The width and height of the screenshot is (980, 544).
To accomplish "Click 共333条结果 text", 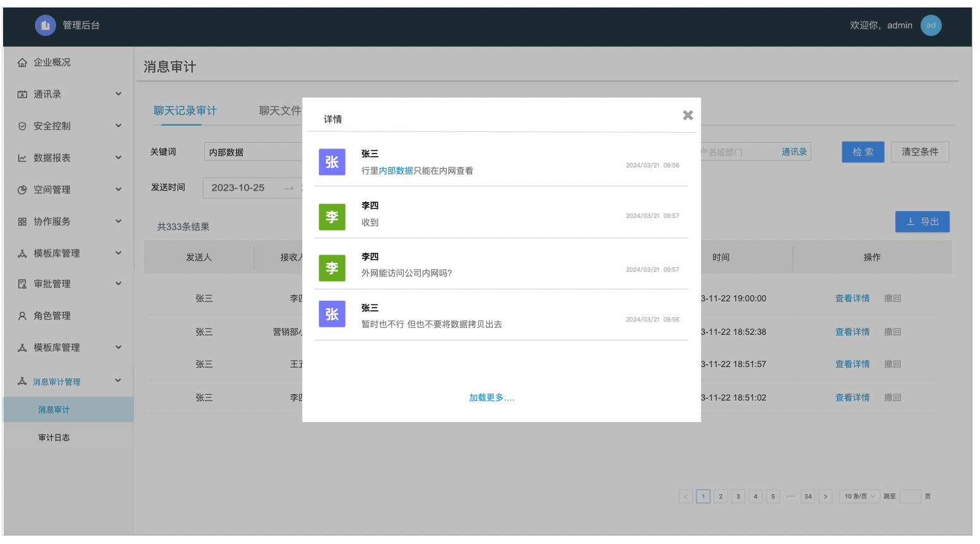I will tap(183, 227).
